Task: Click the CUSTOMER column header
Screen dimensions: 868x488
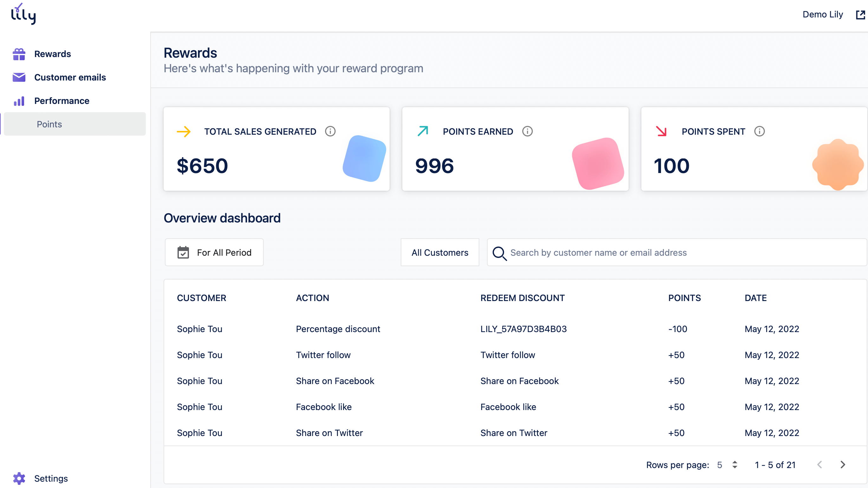Action: (202, 298)
